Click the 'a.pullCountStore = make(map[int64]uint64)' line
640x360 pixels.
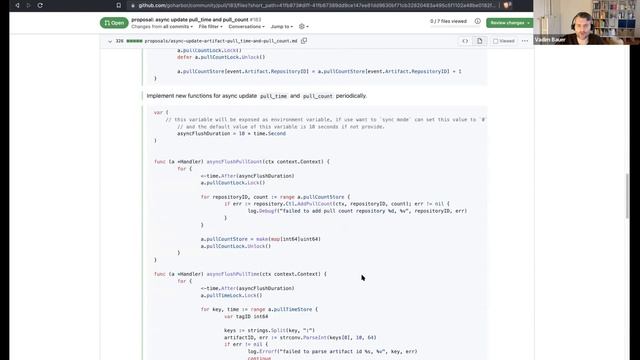260,239
